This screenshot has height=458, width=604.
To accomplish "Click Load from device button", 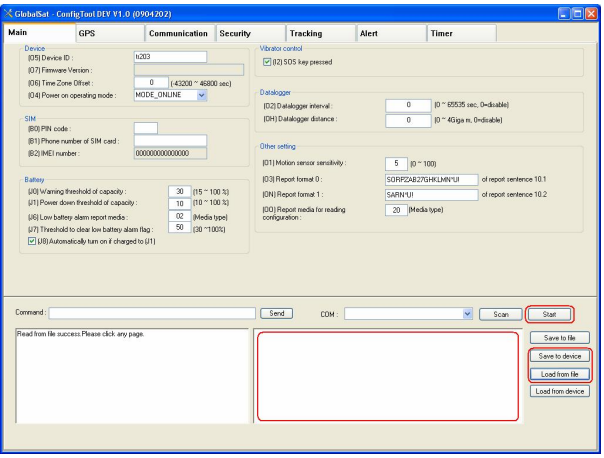I will coord(560,391).
